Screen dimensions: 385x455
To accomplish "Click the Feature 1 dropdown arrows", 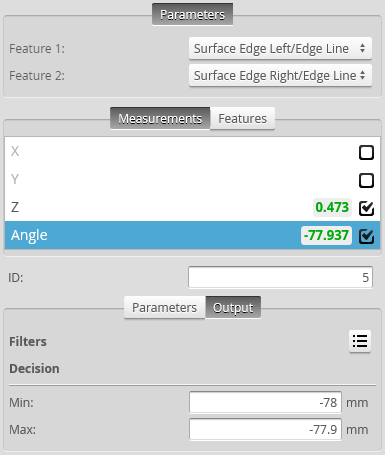I will coord(362,48).
